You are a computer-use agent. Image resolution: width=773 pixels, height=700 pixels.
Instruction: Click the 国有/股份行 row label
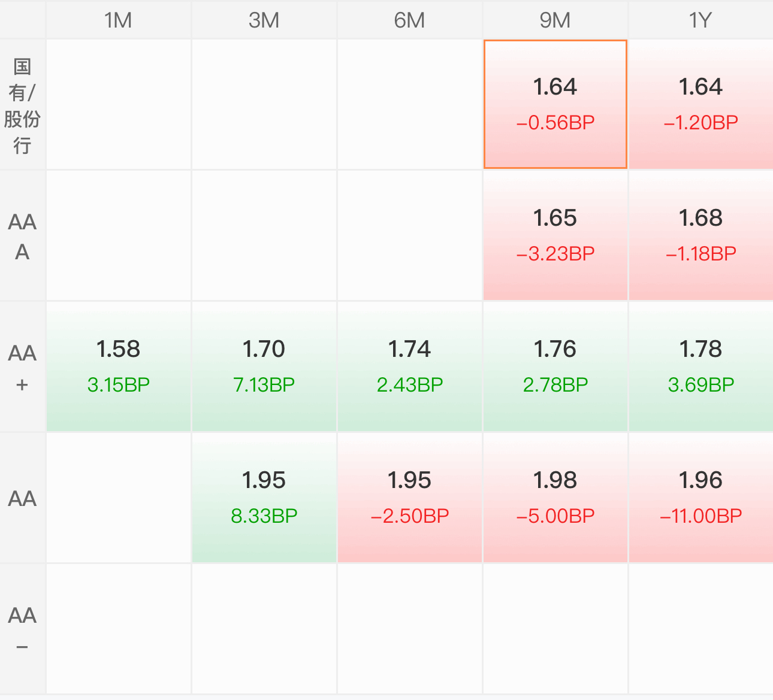tap(22, 104)
